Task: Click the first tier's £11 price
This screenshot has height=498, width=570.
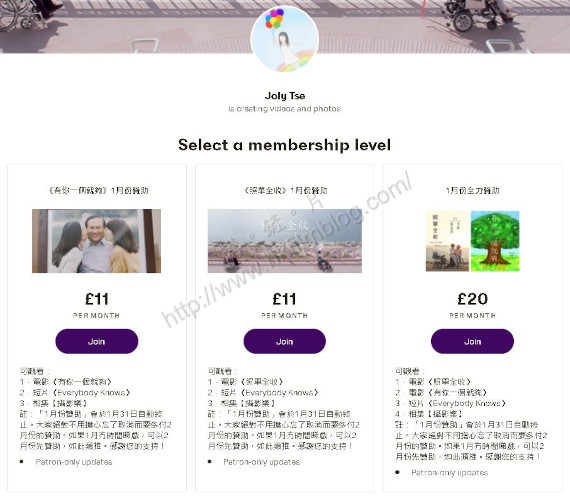Action: click(x=97, y=299)
